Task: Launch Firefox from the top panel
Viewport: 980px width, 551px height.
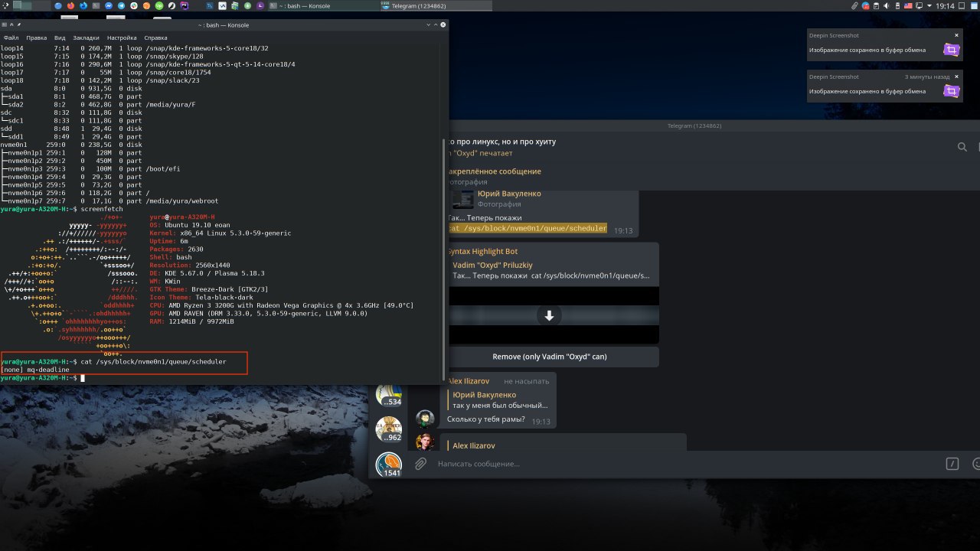Action: 70,5
